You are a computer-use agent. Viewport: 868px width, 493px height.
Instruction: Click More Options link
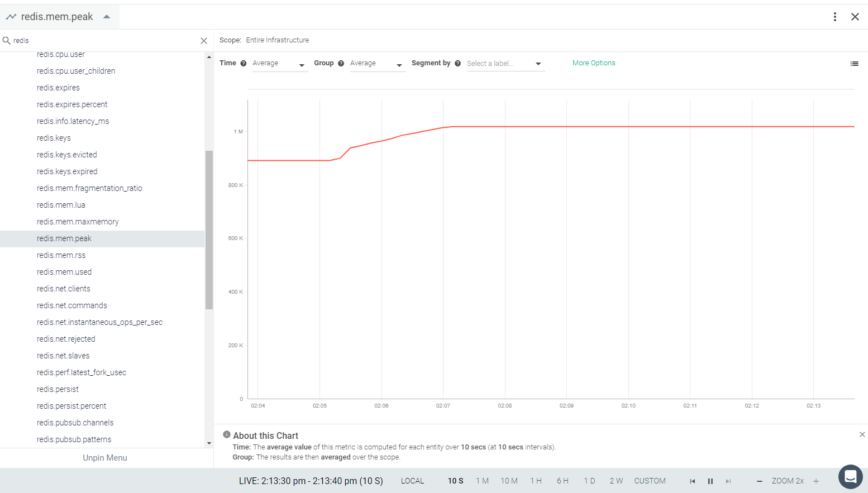594,63
